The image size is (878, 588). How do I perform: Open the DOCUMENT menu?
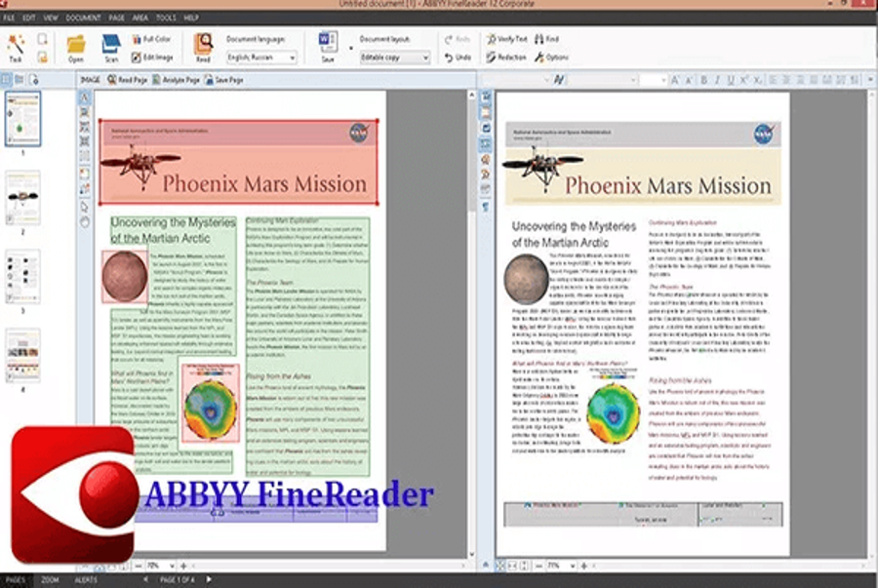coord(83,18)
